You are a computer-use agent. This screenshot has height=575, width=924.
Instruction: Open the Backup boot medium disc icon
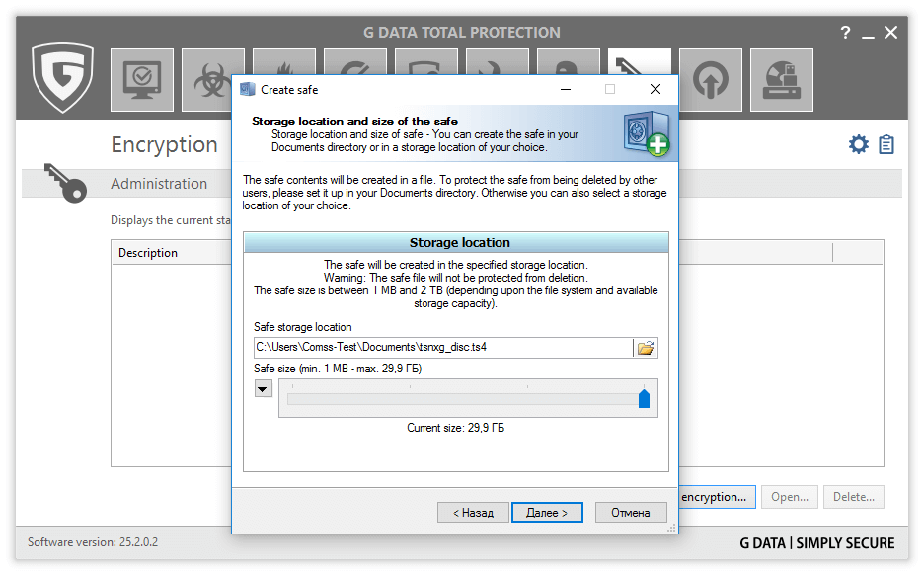(782, 80)
